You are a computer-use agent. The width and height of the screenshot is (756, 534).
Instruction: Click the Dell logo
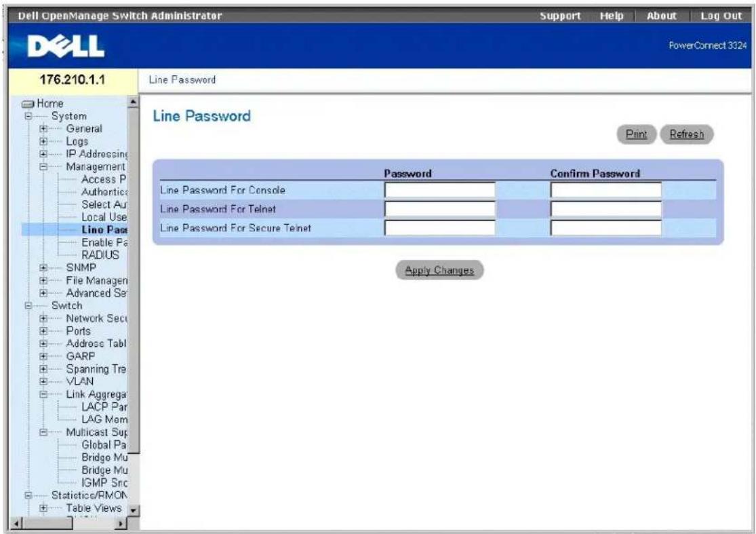(x=66, y=46)
